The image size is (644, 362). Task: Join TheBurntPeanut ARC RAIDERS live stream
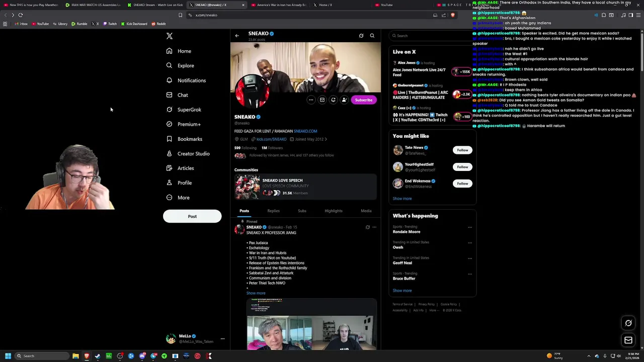(x=432, y=92)
